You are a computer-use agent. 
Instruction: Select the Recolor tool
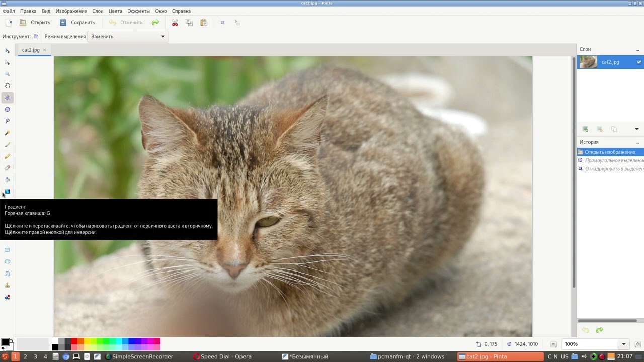(7, 297)
